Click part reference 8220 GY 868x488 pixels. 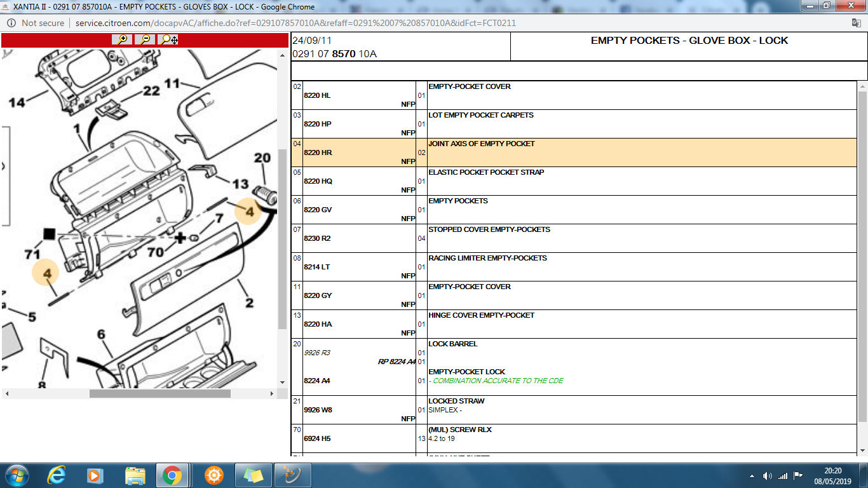click(x=318, y=295)
